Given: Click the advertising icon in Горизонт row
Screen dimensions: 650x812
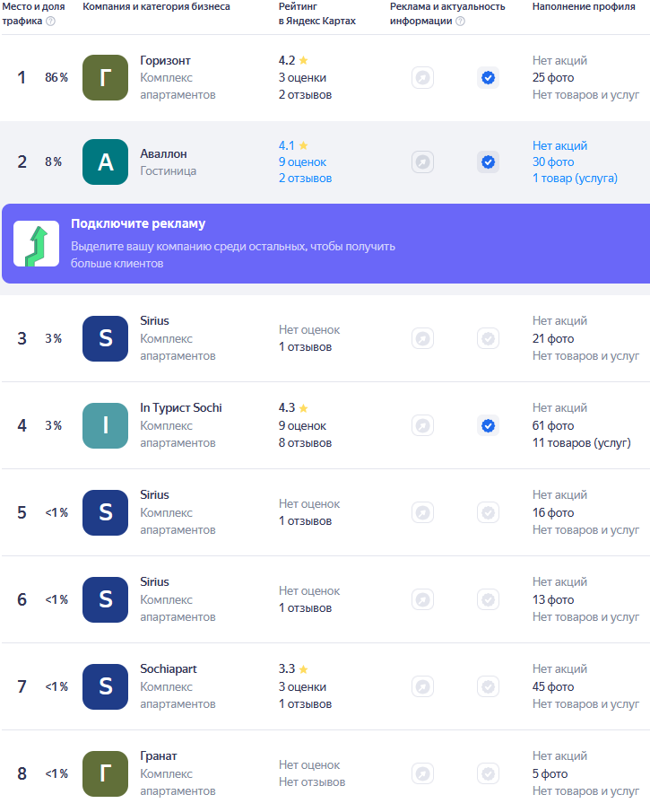Looking at the screenshot, I should (x=423, y=78).
